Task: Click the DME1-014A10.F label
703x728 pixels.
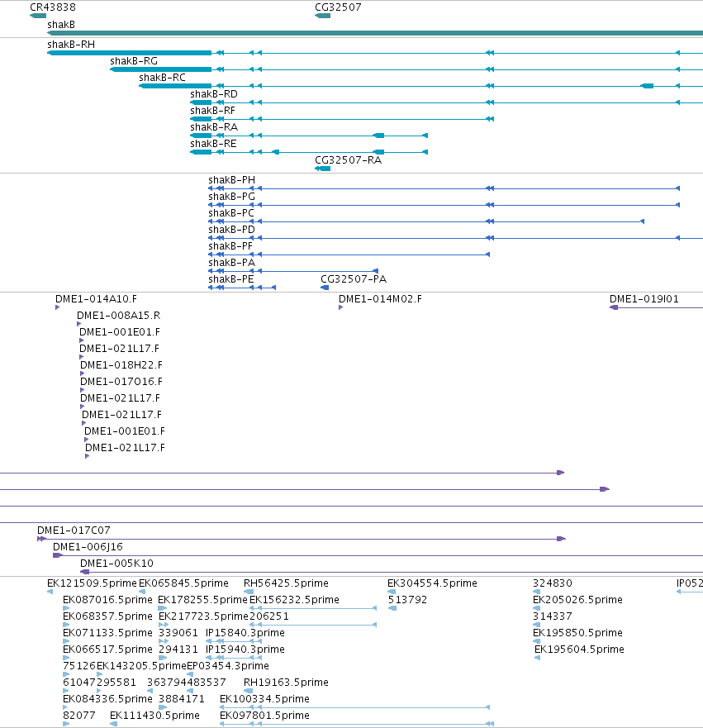Action: pos(96,299)
